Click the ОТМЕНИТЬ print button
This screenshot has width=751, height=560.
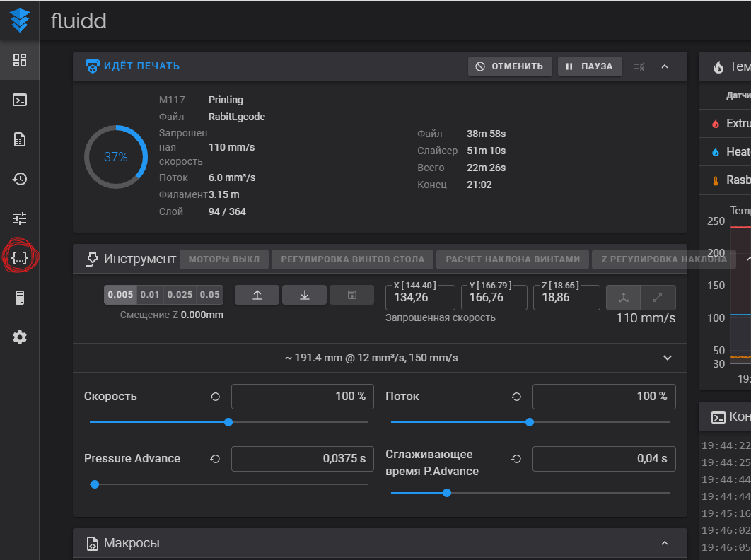point(509,66)
